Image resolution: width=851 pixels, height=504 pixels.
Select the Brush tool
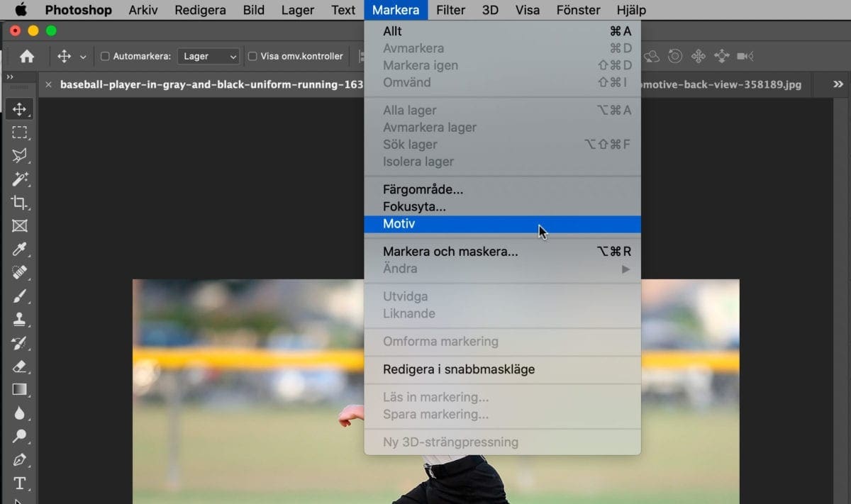point(19,296)
